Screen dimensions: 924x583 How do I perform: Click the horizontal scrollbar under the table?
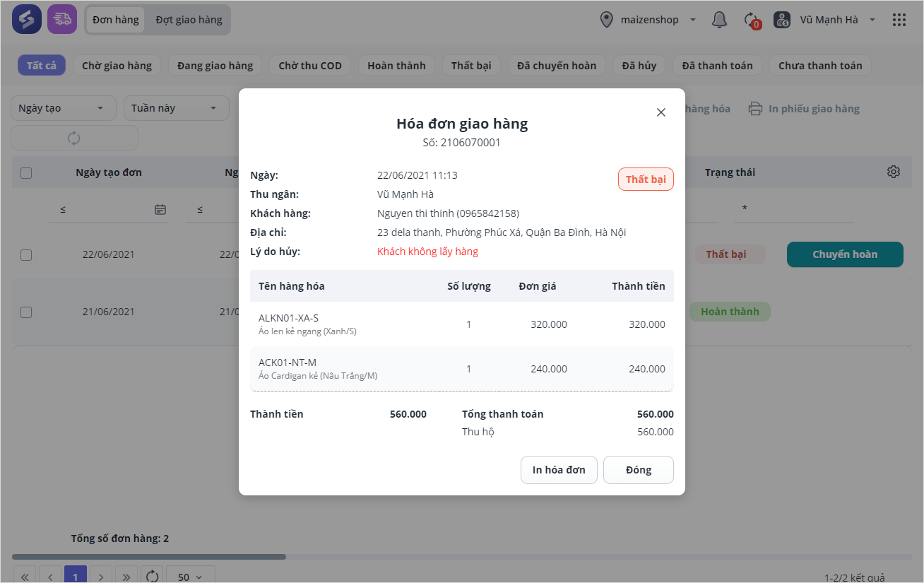[x=149, y=557]
